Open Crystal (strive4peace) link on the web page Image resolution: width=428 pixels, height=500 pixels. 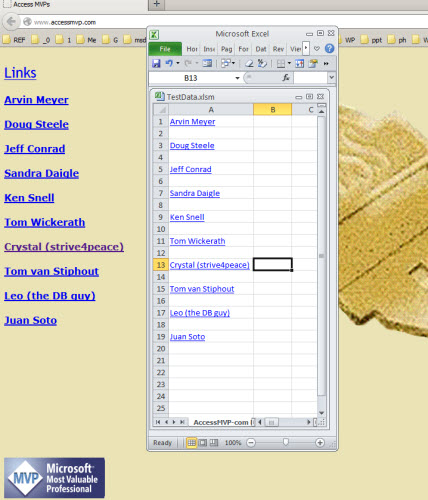point(64,247)
